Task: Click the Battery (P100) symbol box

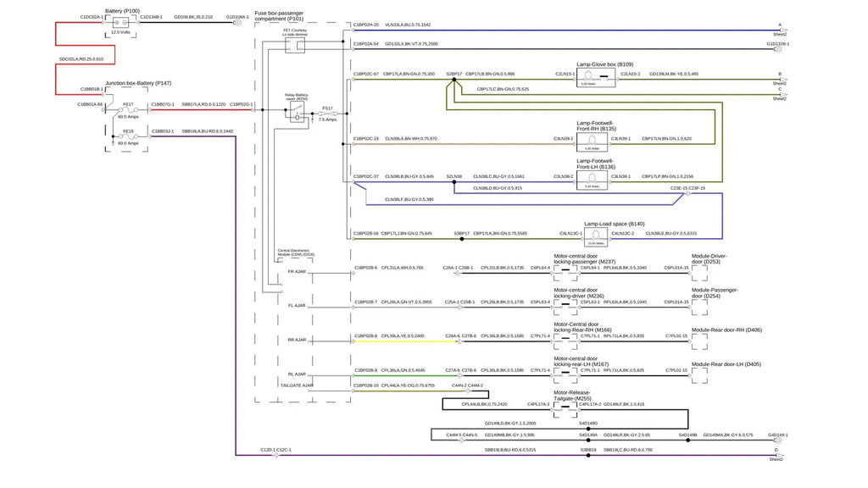Action: tap(120, 23)
